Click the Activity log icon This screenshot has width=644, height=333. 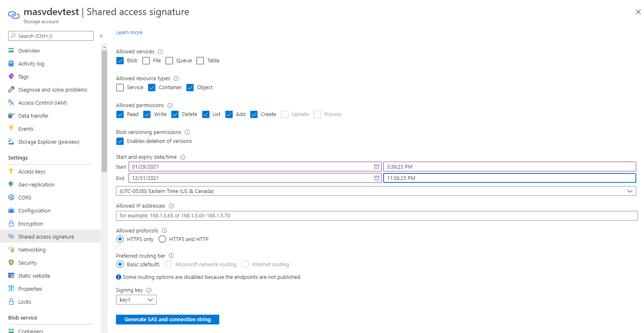point(11,64)
